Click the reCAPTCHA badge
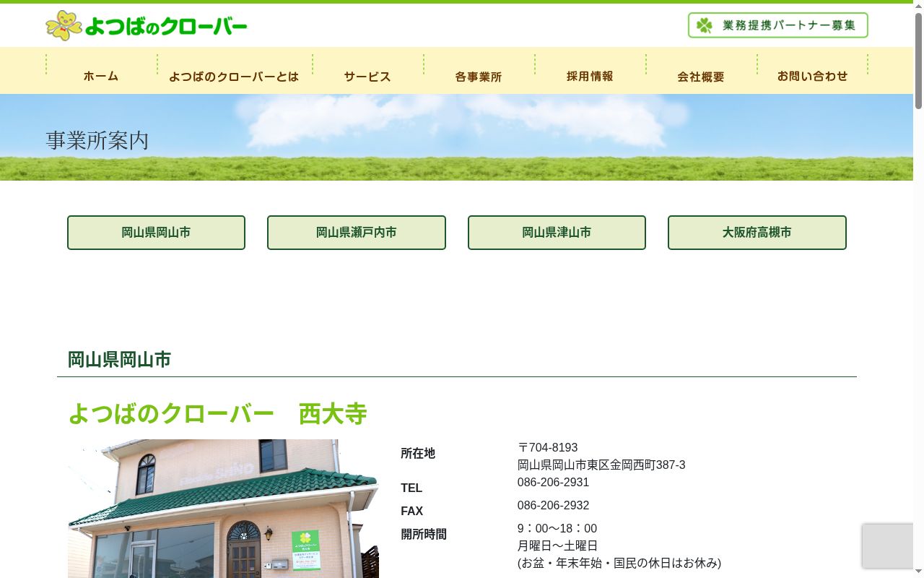924x578 pixels. pyautogui.click(x=888, y=545)
